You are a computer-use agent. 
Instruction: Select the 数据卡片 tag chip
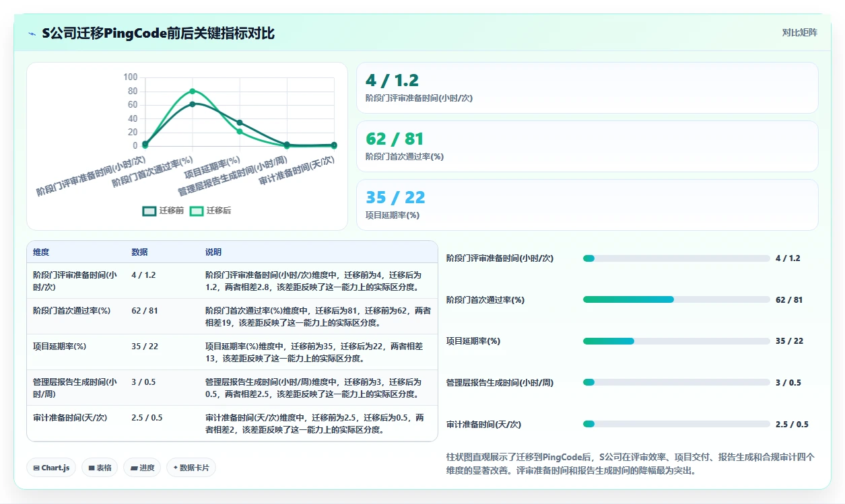(x=191, y=468)
